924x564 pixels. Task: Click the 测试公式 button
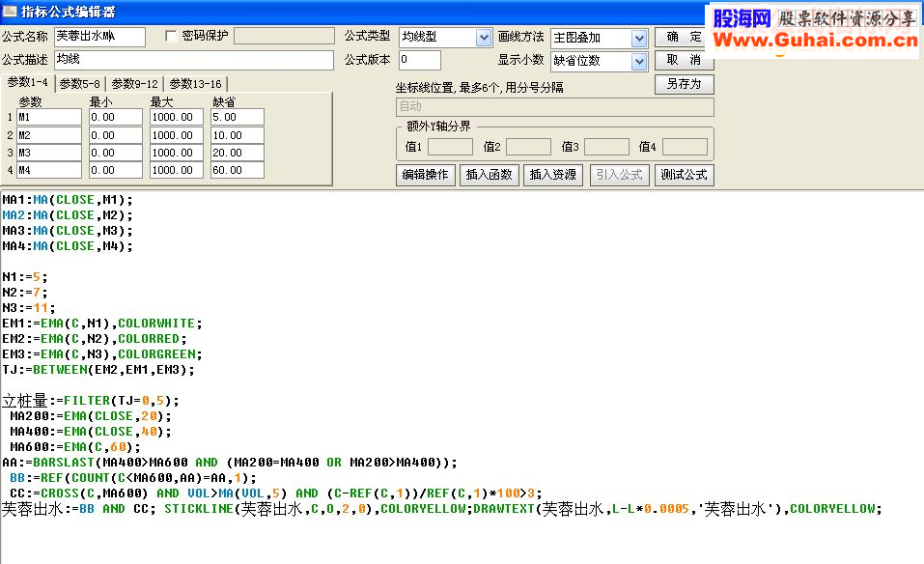pyautogui.click(x=684, y=175)
